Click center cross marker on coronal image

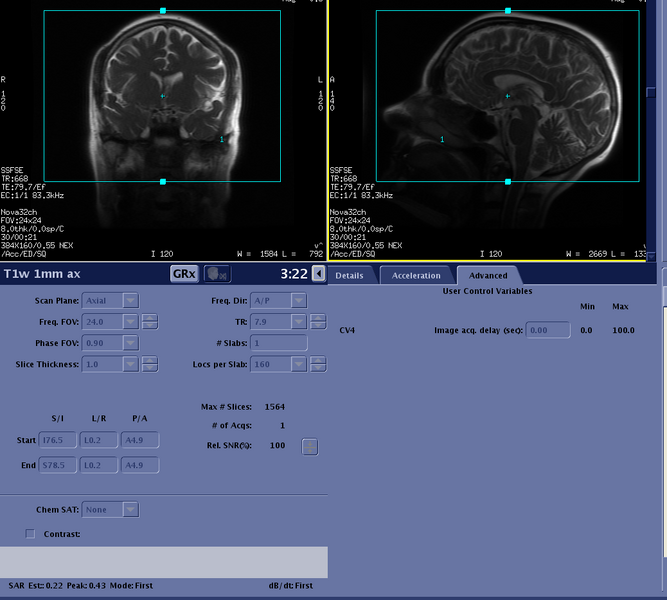(162, 96)
